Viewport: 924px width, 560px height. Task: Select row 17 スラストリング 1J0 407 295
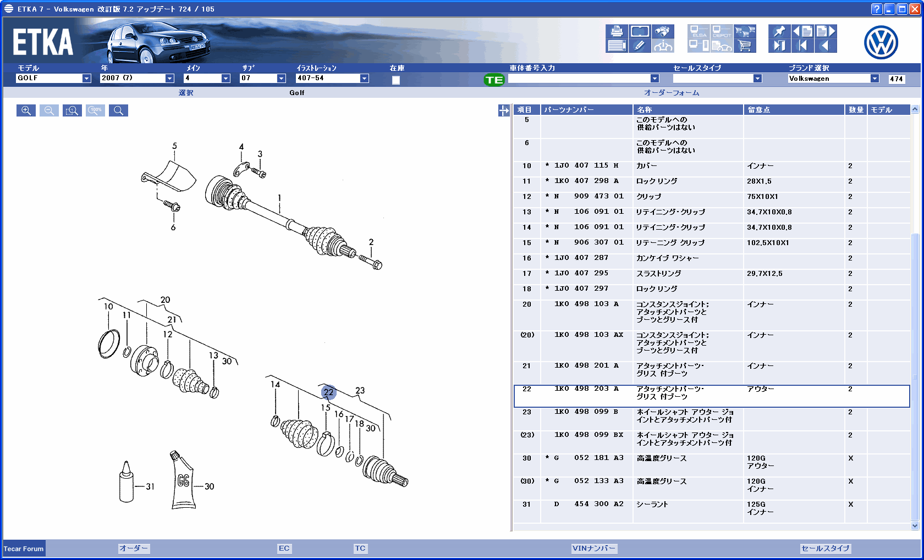(x=712, y=276)
